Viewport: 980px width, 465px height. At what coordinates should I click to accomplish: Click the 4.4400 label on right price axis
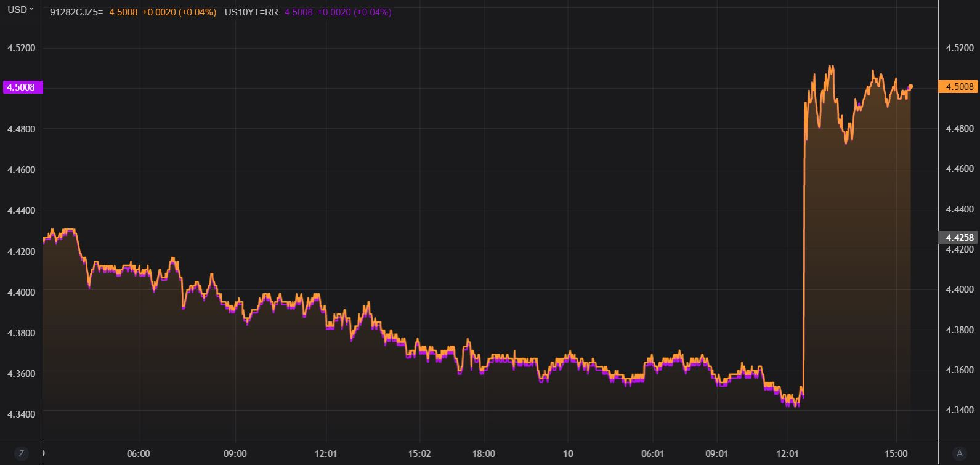click(x=960, y=209)
